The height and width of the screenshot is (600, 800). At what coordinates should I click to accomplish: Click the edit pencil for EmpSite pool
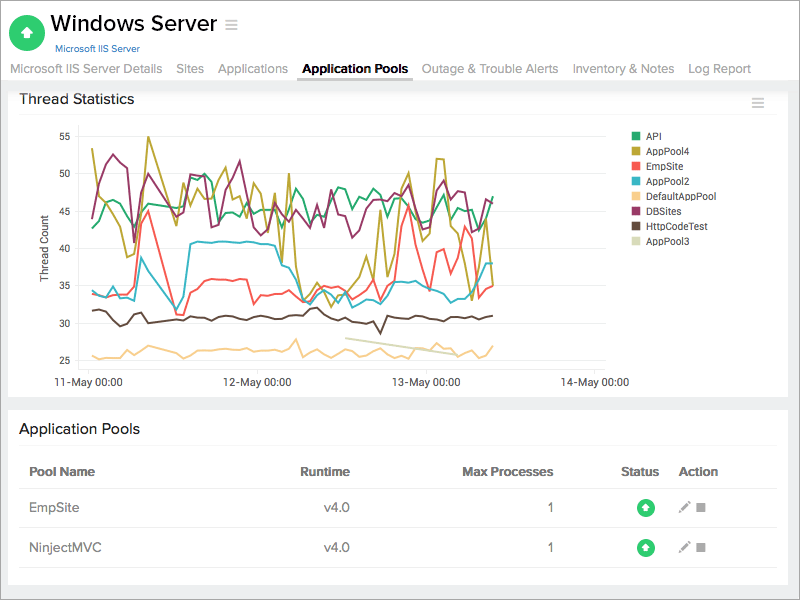(x=684, y=508)
